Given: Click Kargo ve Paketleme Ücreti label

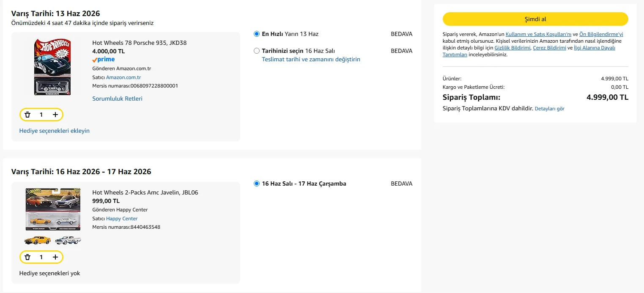Looking at the screenshot, I should click(x=474, y=87).
